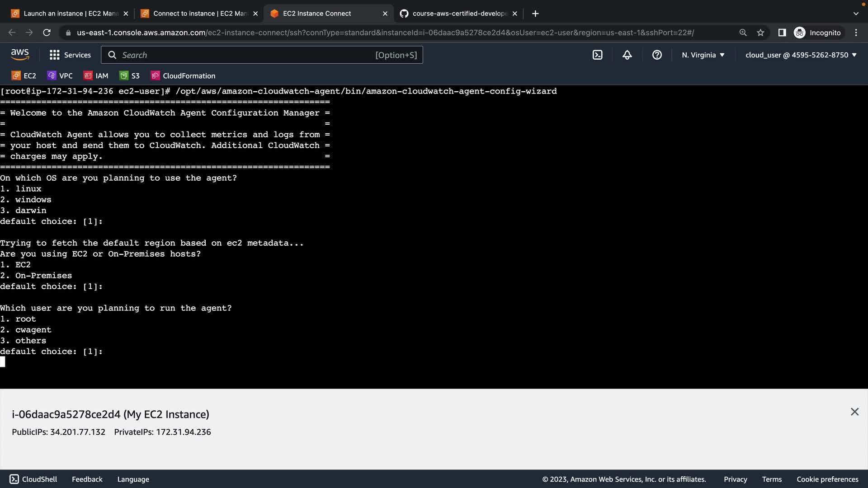
Task: Open CloudShell from the footer bar
Action: coord(33,479)
